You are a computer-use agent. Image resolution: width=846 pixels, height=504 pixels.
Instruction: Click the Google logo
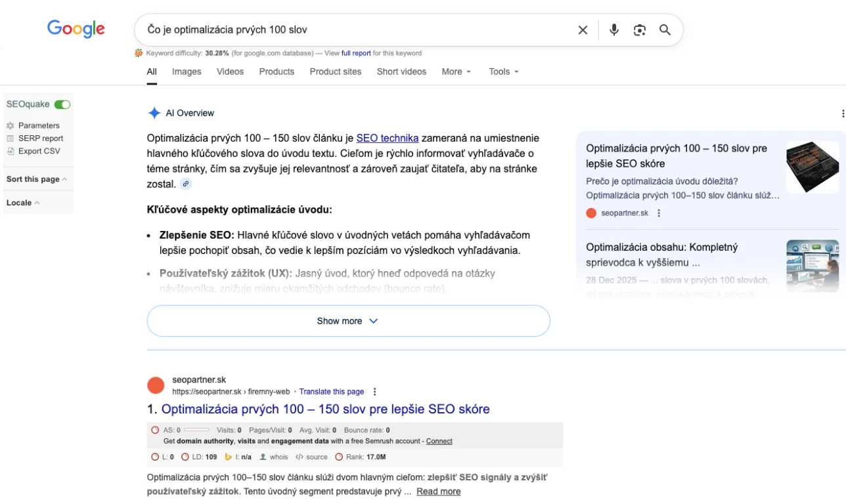pyautogui.click(x=76, y=29)
